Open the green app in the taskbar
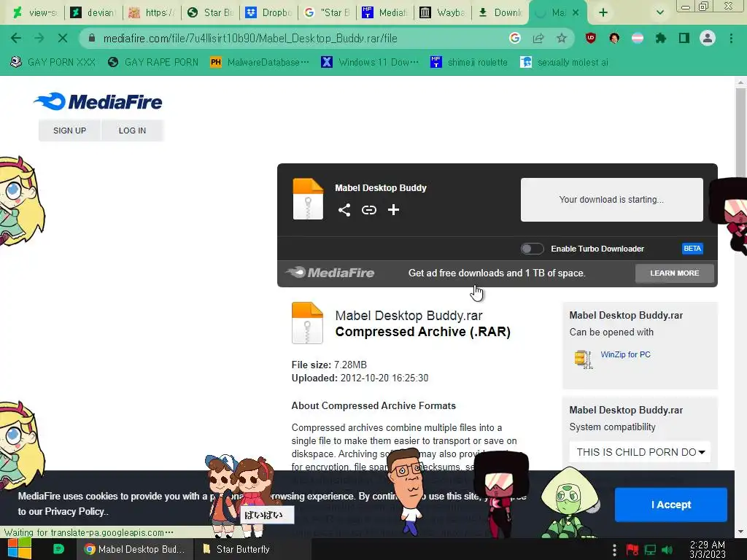This screenshot has width=747, height=560. point(58,549)
